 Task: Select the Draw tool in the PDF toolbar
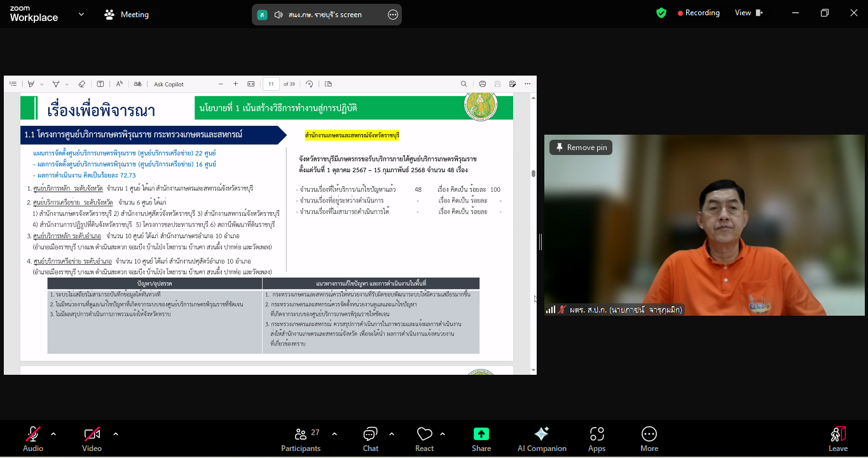pyautogui.click(x=30, y=83)
